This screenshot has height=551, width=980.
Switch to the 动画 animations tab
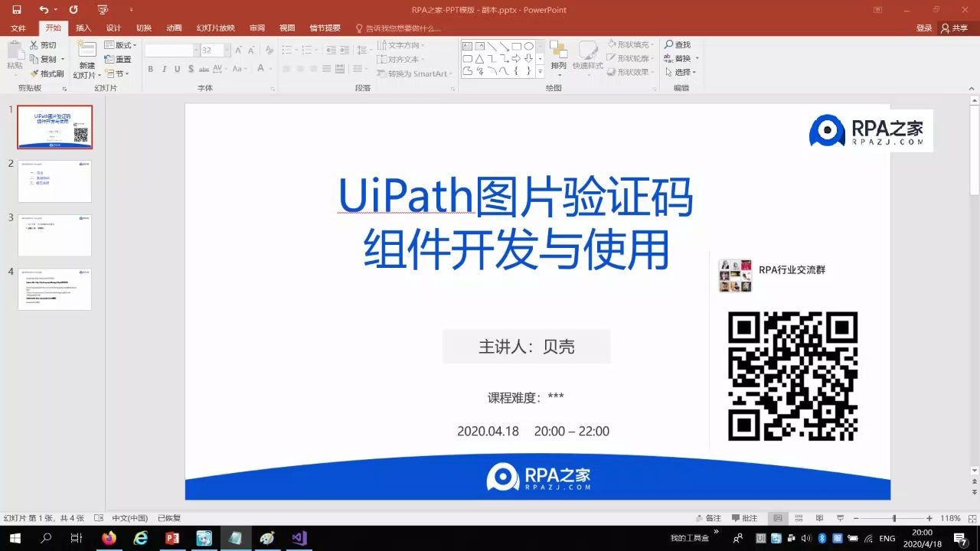point(174,28)
